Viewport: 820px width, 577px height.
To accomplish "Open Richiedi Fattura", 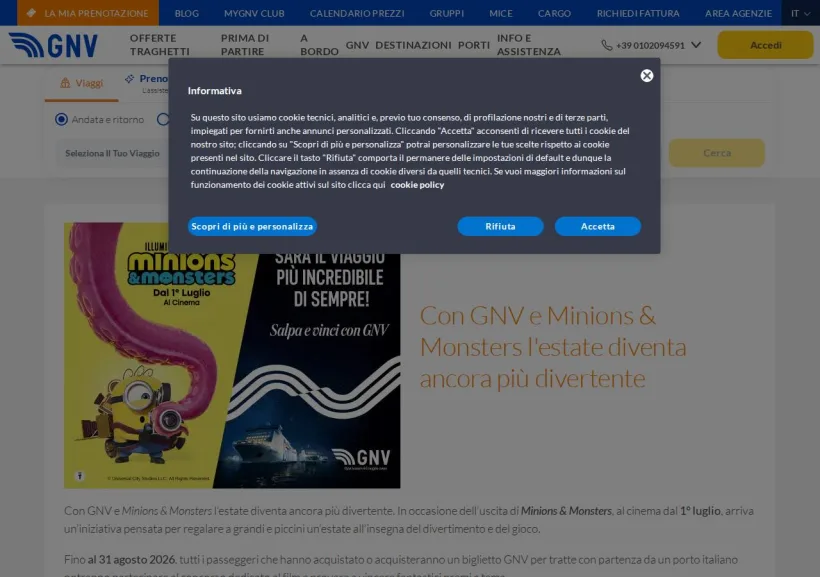I will [637, 13].
